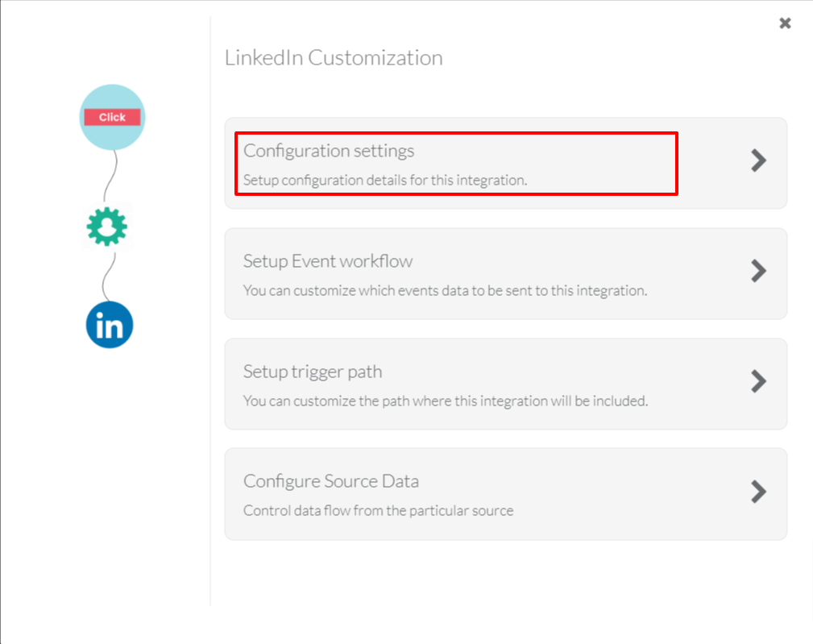Screen dimensions: 813x644
Task: Click the blue LinkedIn logo icon
Action: pyautogui.click(x=110, y=325)
